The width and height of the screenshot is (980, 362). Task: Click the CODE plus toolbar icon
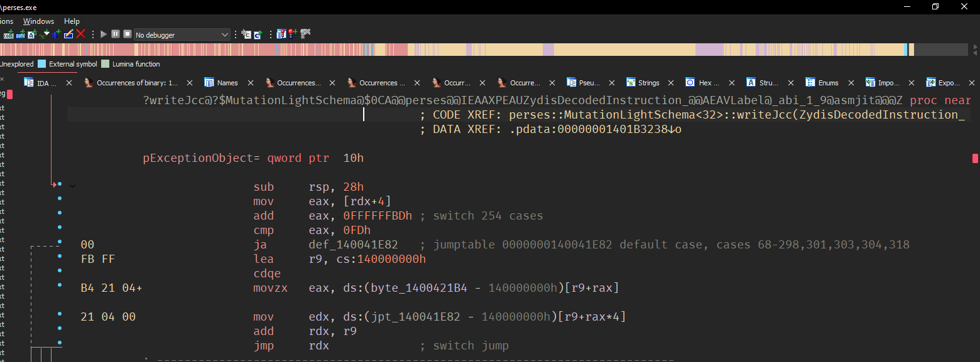9,34
